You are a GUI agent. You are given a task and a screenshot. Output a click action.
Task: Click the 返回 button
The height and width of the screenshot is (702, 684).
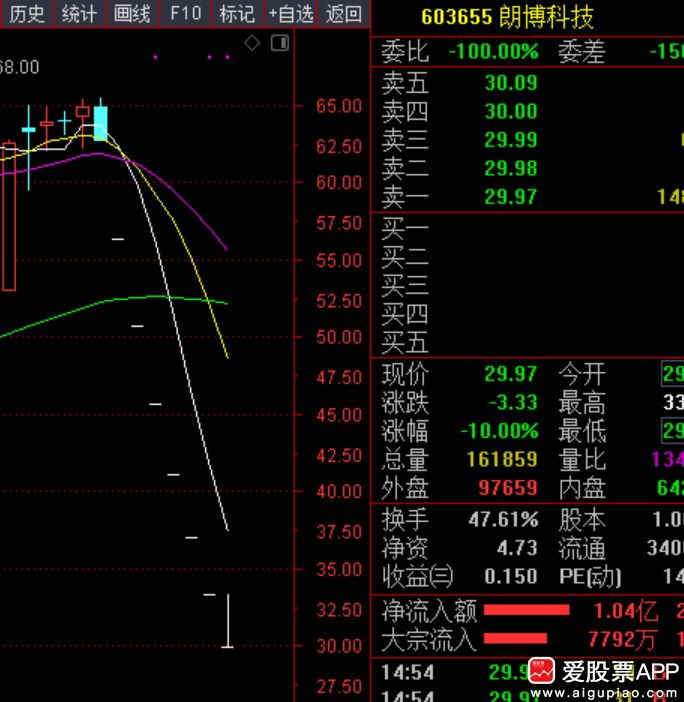tap(343, 14)
